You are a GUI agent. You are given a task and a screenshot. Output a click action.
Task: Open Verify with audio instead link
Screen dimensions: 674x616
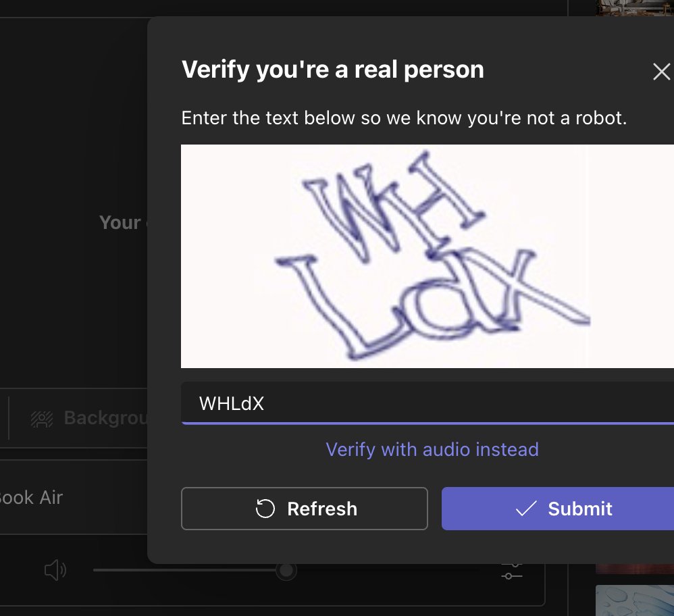click(x=432, y=450)
